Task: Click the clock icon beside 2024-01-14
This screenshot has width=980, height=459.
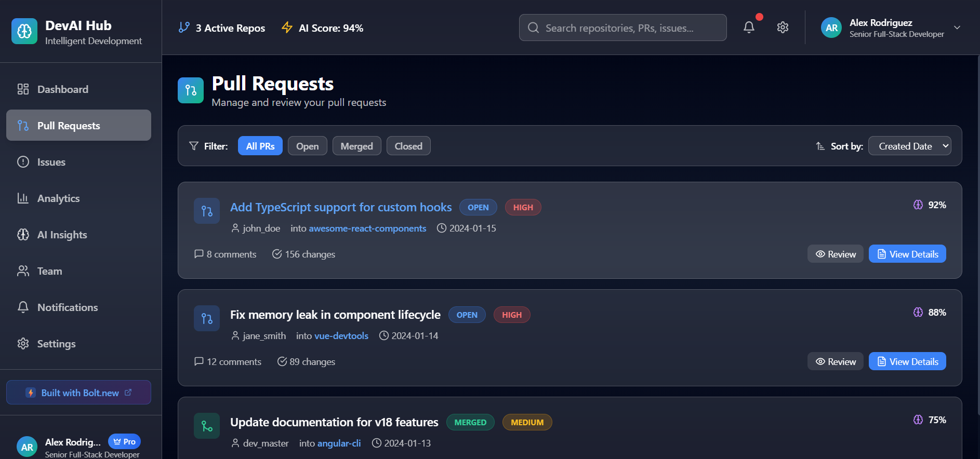Action: [x=384, y=335]
